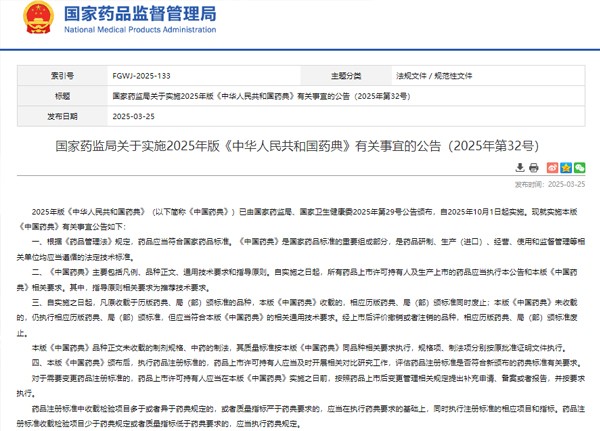Click the paragraph starting with 药品注册标准中收载检验项目
600x431 pixels.
[x=301, y=416]
